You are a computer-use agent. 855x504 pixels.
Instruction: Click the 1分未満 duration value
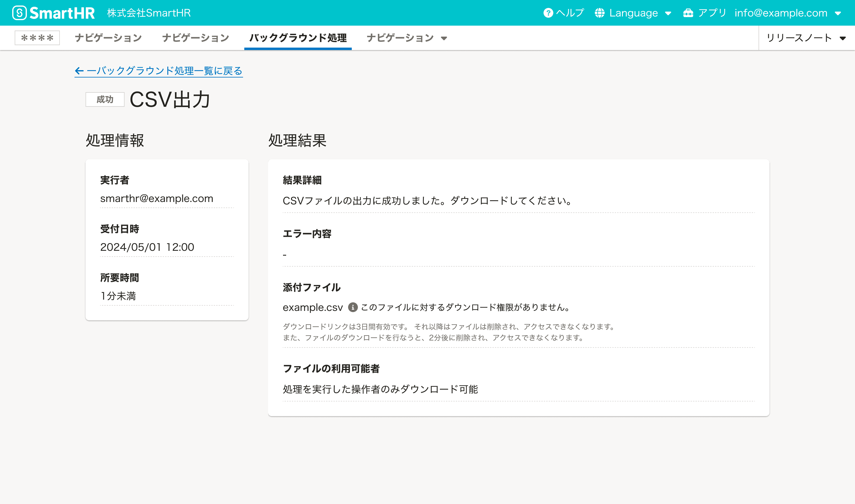[x=118, y=296]
